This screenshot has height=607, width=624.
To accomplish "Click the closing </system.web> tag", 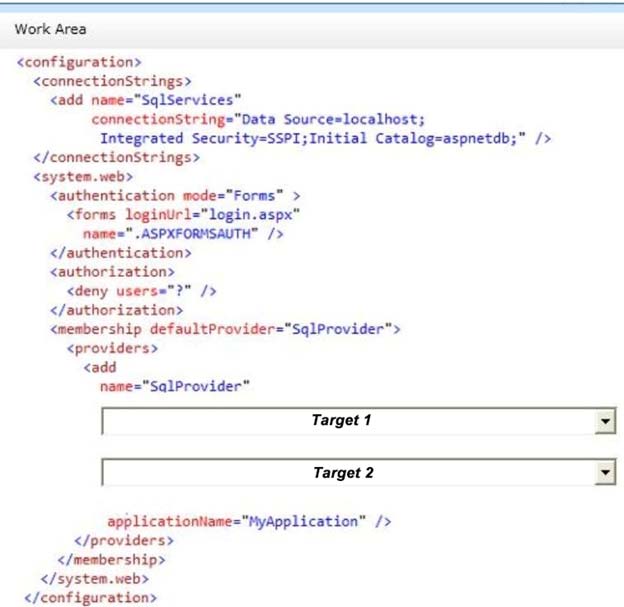I will click(95, 579).
